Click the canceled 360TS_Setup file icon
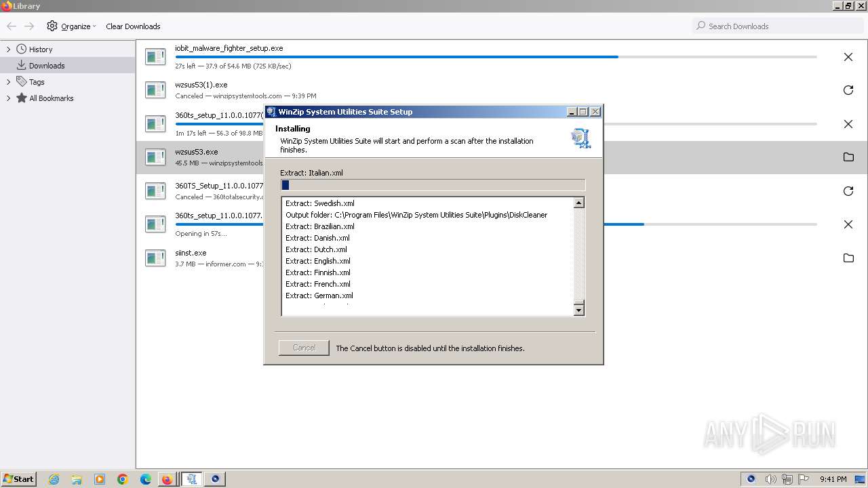Viewport: 868px width, 488px height. [155, 191]
